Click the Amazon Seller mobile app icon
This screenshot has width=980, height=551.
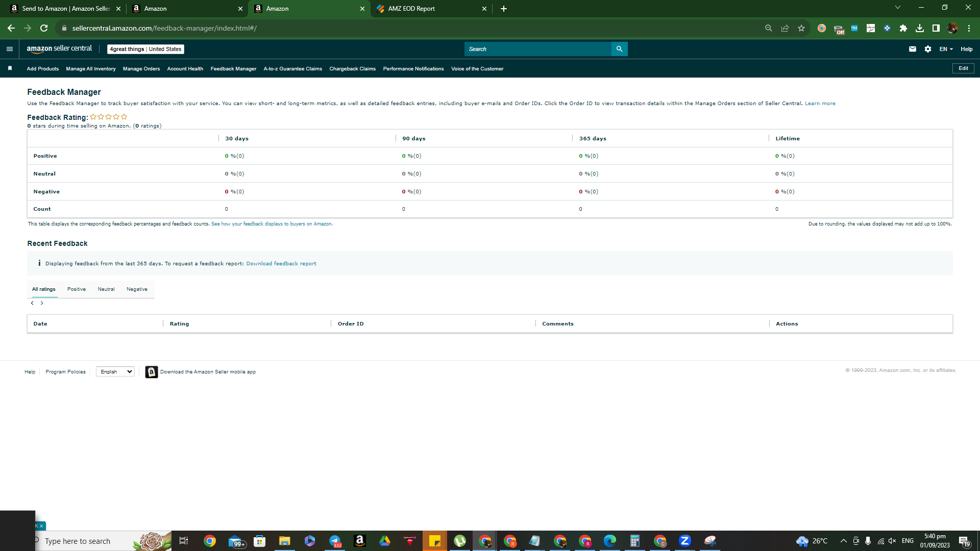(152, 372)
